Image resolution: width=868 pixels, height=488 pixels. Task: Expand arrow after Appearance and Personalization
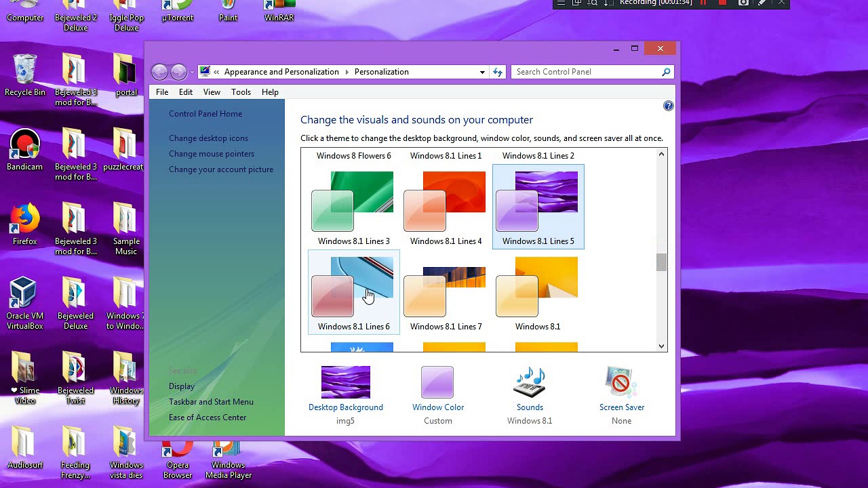pyautogui.click(x=347, y=72)
